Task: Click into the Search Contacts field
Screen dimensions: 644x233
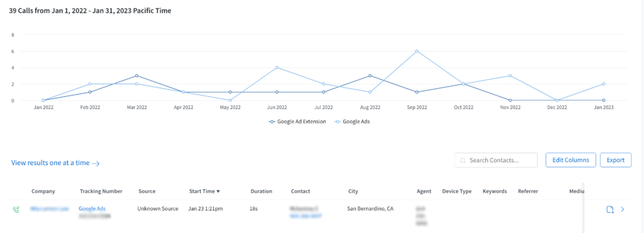Action: click(496, 160)
